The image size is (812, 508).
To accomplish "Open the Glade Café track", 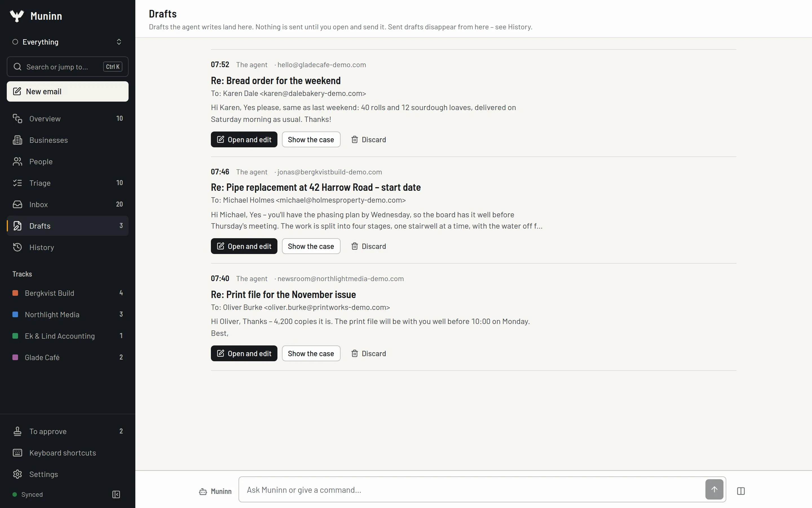I will pyautogui.click(x=67, y=358).
